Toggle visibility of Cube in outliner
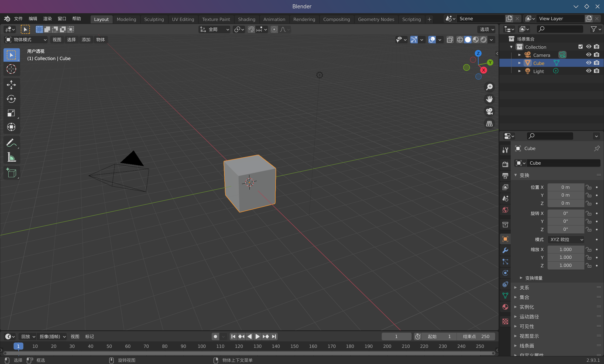 click(588, 63)
